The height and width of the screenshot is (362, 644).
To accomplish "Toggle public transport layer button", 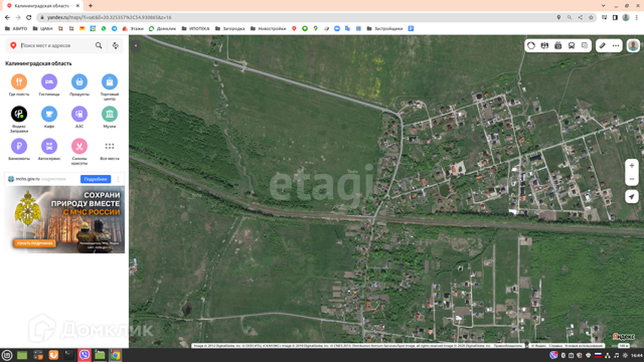I will (x=572, y=45).
